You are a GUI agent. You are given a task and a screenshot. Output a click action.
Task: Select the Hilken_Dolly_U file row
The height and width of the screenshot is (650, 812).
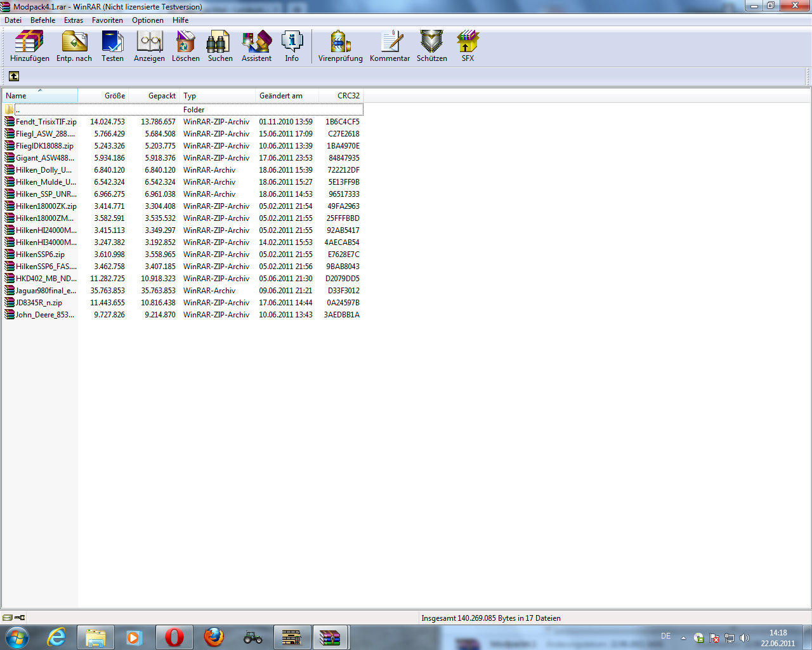pos(183,170)
